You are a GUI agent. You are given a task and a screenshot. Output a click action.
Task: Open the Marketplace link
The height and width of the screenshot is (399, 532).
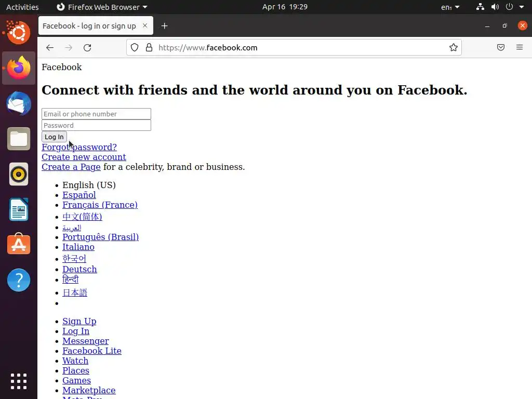point(89,390)
